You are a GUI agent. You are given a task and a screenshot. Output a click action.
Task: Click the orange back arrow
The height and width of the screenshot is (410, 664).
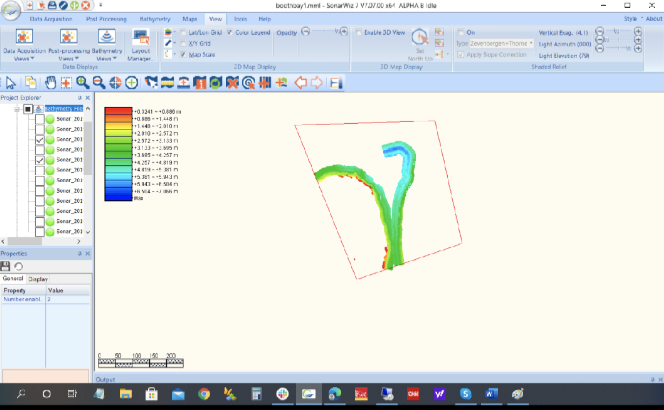click(299, 82)
